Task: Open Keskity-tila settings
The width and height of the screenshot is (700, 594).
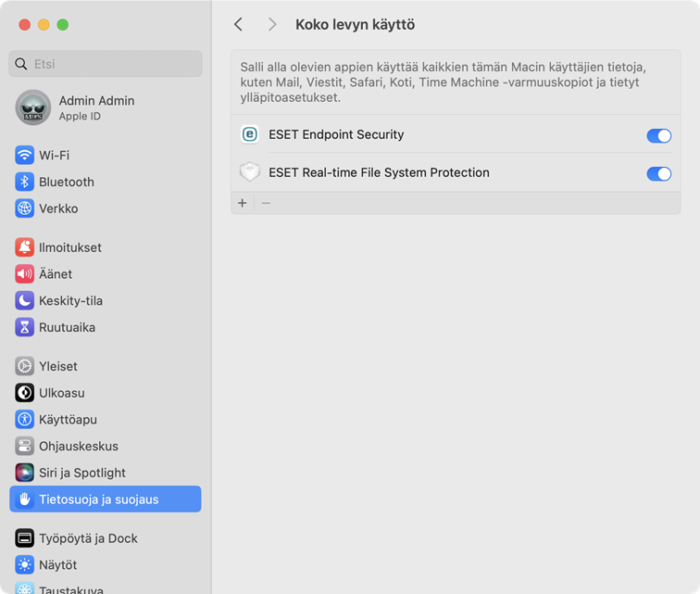Action: coord(70,301)
